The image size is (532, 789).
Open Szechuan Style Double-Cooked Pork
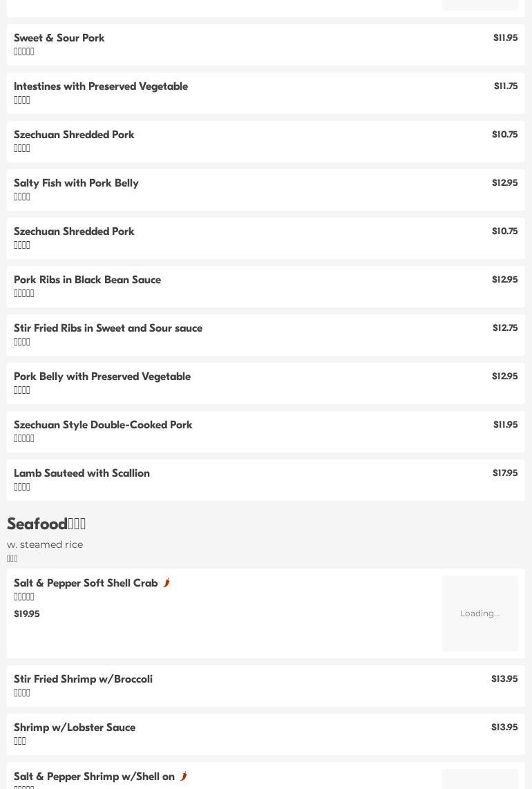[x=103, y=425]
